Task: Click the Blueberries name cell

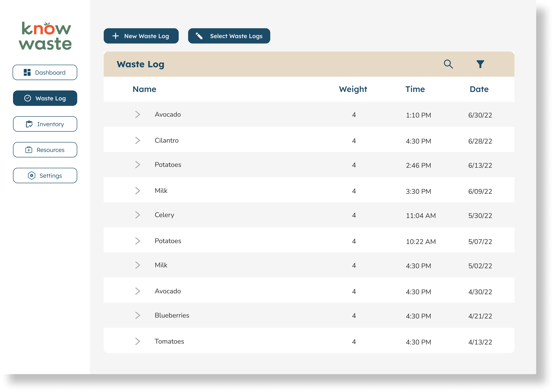Action: coord(172,315)
